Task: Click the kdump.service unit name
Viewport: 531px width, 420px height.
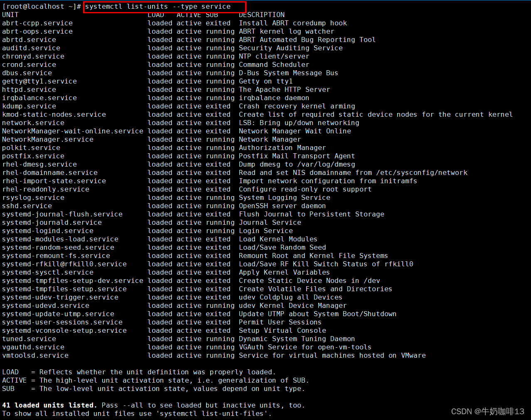Action: tap(29, 106)
